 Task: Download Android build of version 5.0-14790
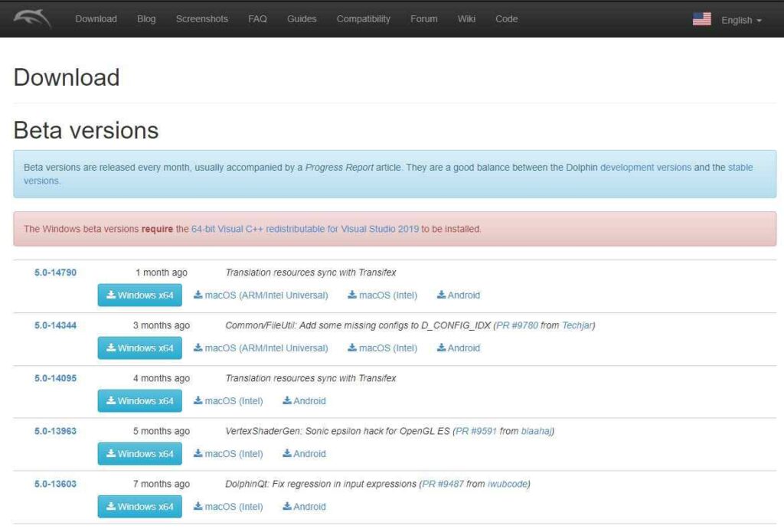(x=459, y=295)
